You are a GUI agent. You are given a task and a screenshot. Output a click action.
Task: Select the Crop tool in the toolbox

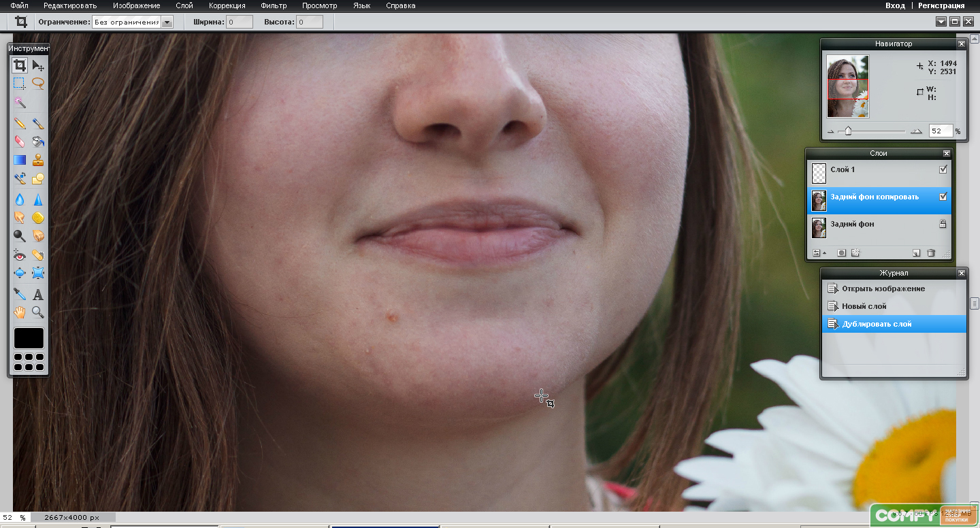(20, 65)
